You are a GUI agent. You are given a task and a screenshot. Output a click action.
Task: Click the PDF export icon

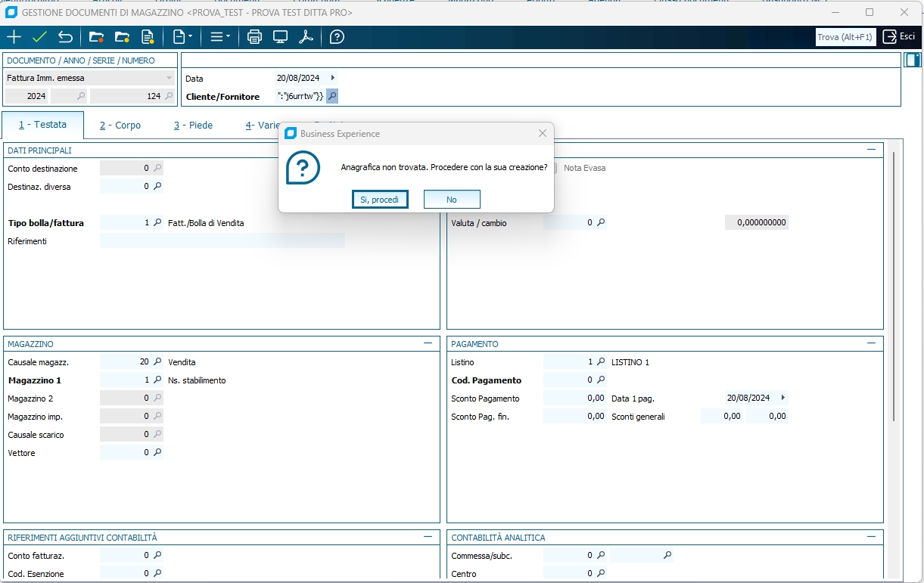pyautogui.click(x=306, y=37)
